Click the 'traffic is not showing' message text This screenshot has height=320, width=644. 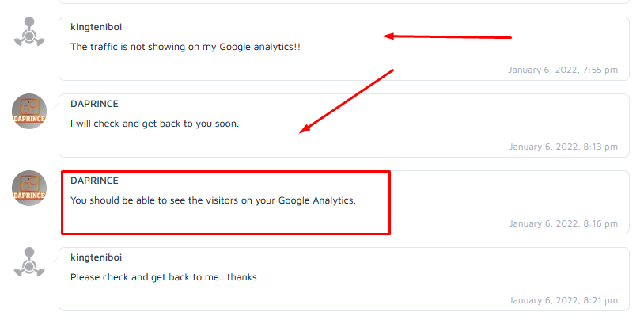coord(185,47)
